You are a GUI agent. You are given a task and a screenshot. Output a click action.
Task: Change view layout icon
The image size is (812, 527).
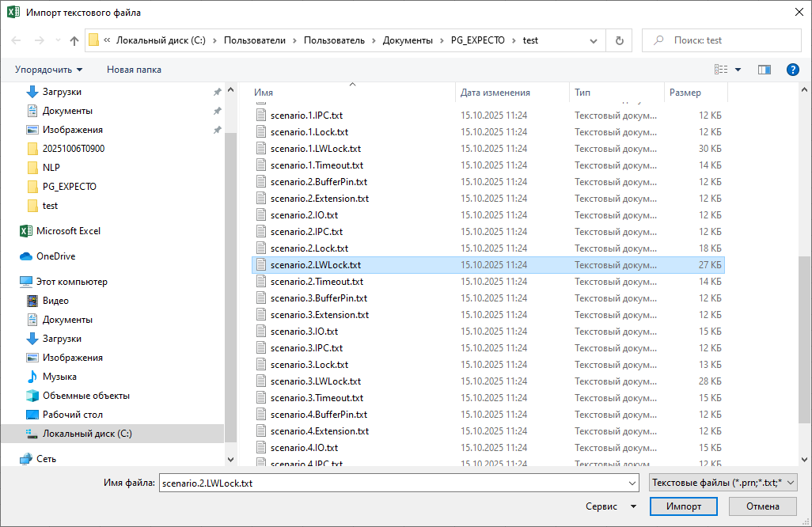point(721,70)
